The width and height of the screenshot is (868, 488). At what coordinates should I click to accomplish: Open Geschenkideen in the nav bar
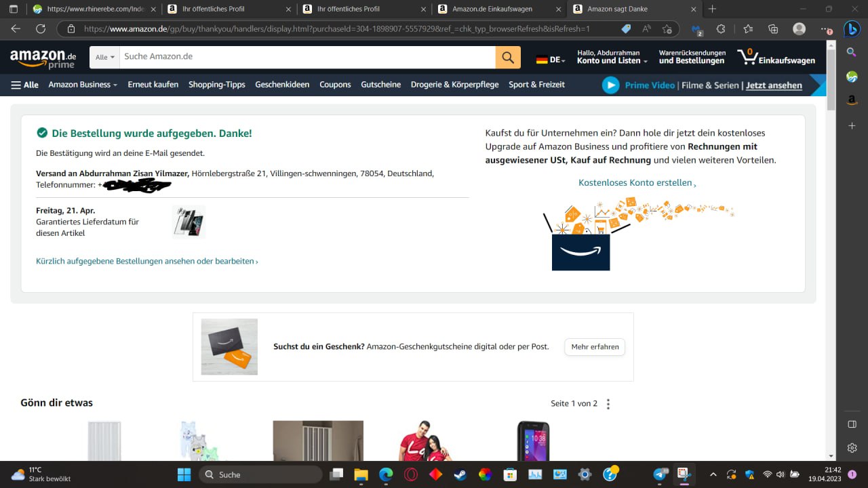coord(282,85)
